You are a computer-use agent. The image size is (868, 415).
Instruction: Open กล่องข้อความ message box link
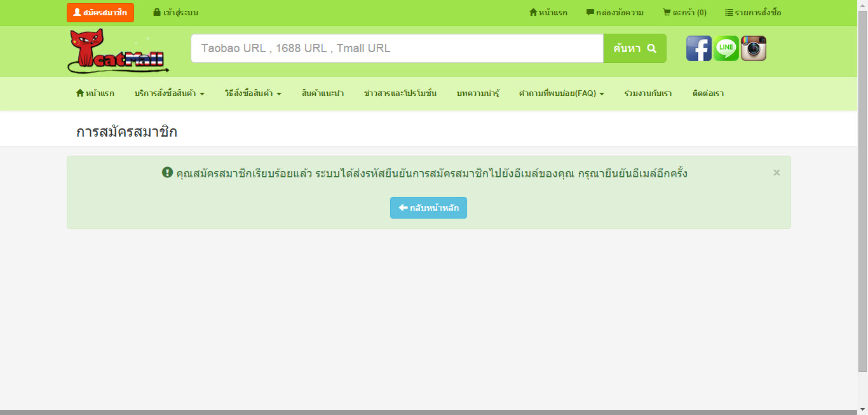tap(615, 13)
